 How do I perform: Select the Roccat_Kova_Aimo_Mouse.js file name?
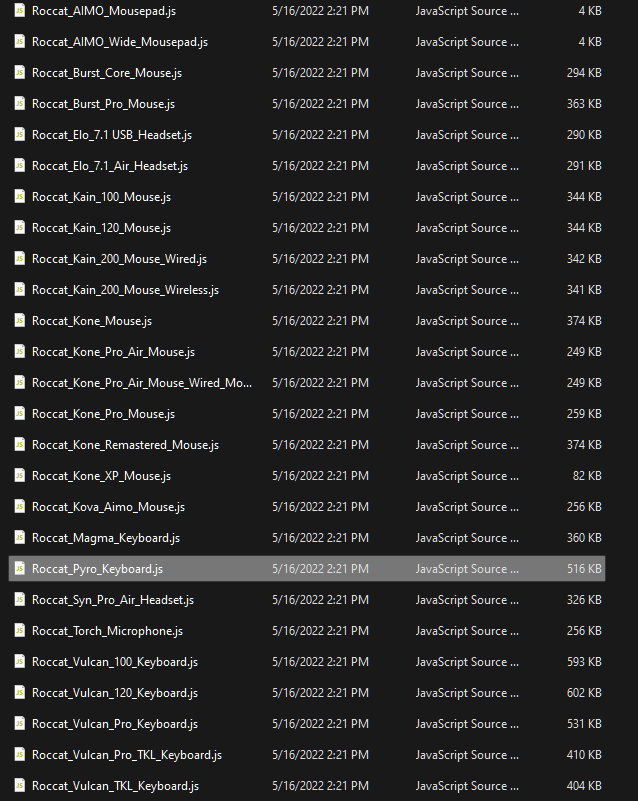[x=108, y=507]
